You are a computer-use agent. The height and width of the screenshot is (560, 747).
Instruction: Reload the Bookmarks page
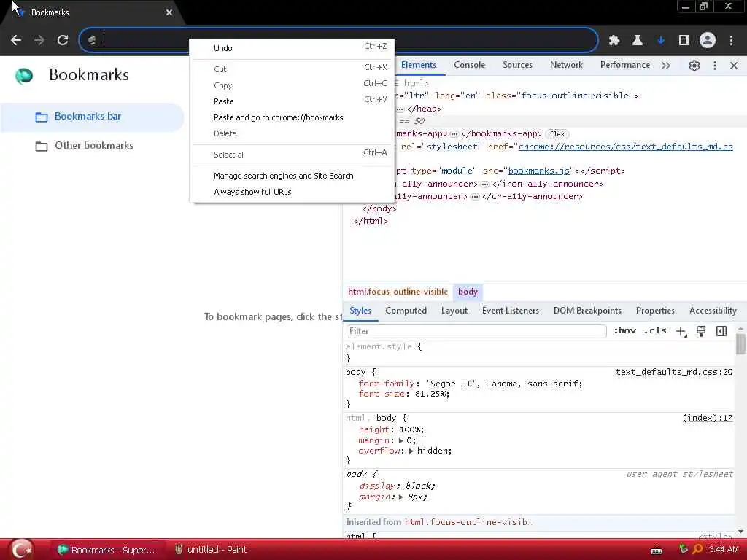[x=63, y=40]
